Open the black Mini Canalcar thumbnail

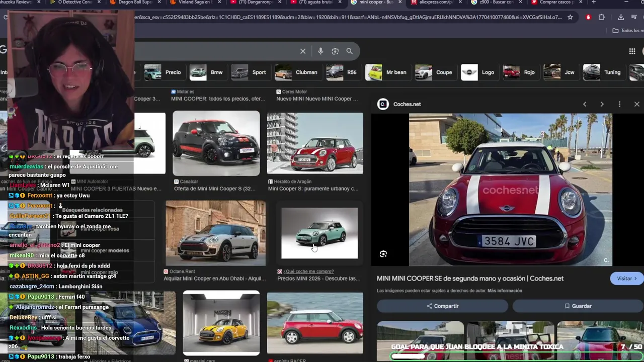click(x=216, y=143)
